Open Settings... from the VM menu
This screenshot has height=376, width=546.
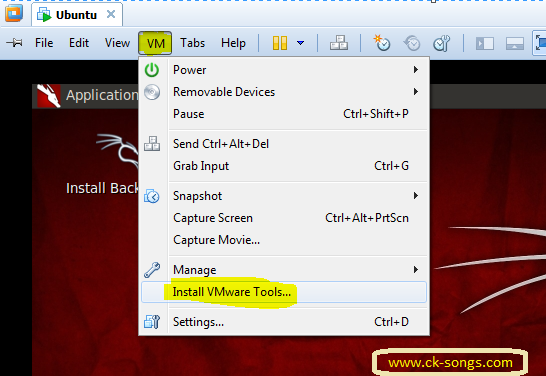pos(284,322)
